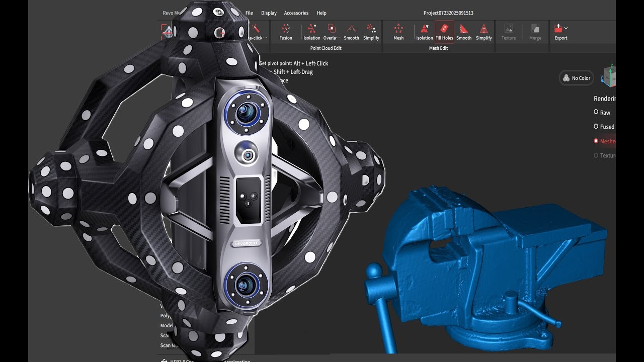Apply Smooth in Mesh Edit
This screenshot has width=644, height=362.
coord(464,32)
